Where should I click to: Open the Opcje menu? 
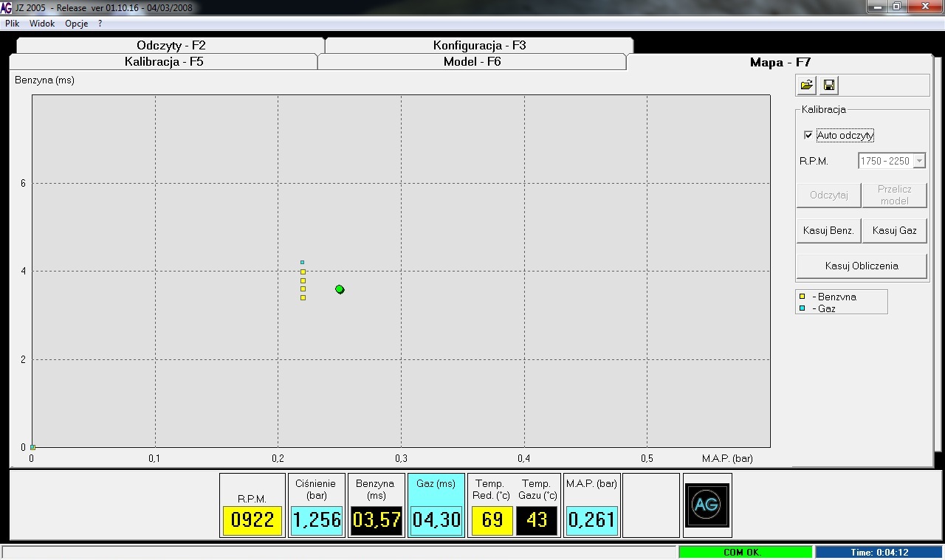pos(76,24)
